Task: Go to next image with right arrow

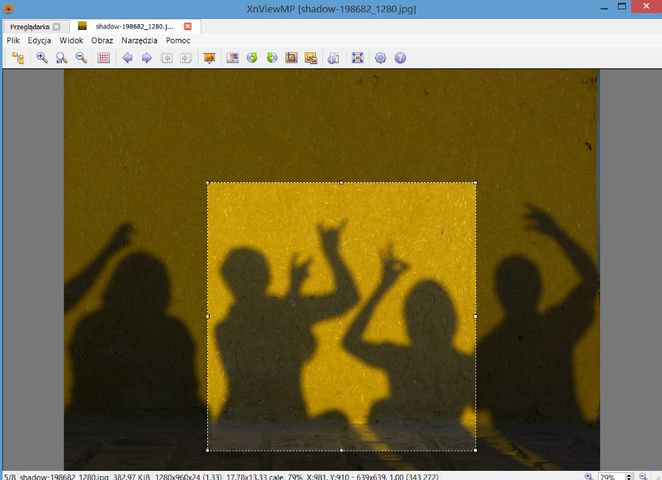Action: point(146,58)
